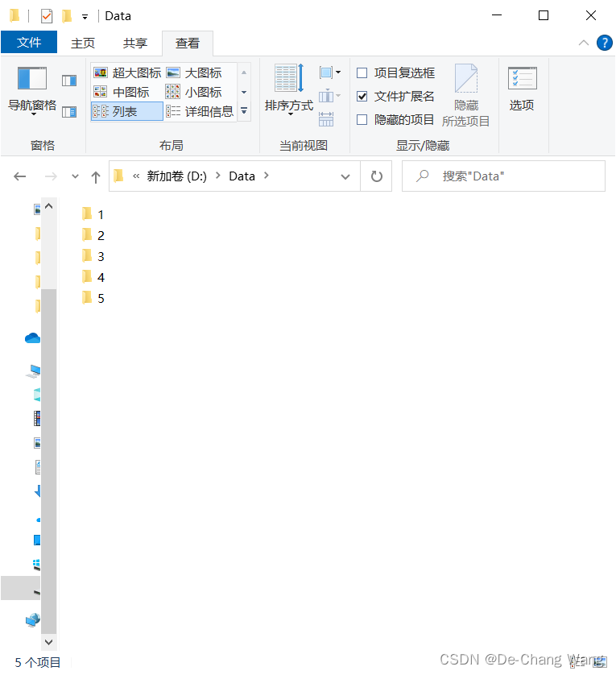Select folder 2
Screen dimensions: 616x675
tap(94, 235)
